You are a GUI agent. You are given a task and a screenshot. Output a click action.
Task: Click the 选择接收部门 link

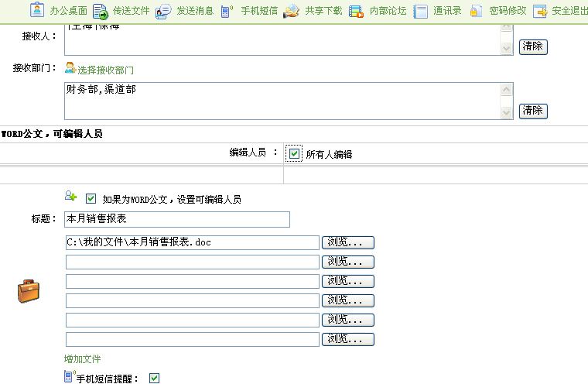(105, 70)
